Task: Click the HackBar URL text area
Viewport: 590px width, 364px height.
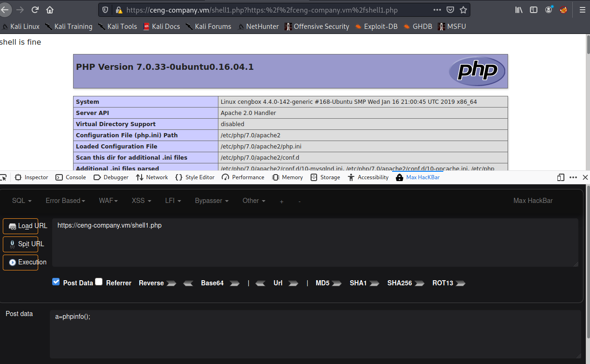Action: click(315, 243)
